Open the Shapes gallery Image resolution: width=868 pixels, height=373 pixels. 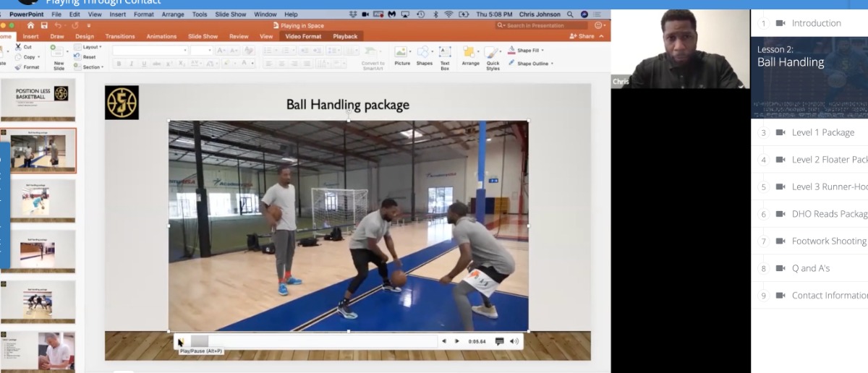(424, 52)
